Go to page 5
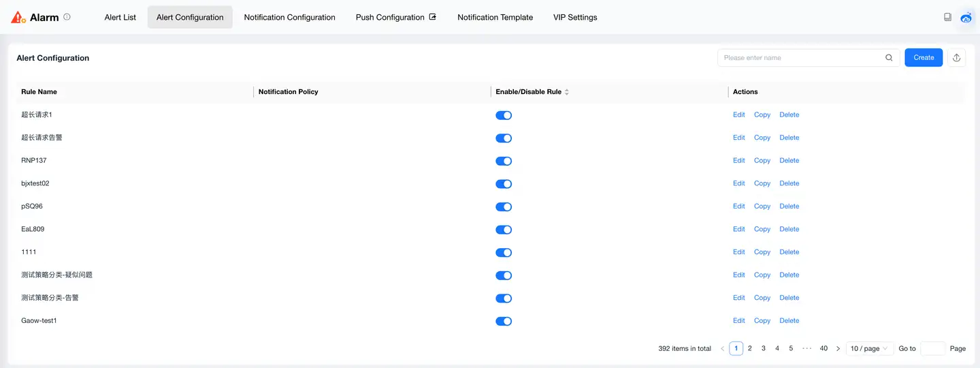980x368 pixels. 791,349
